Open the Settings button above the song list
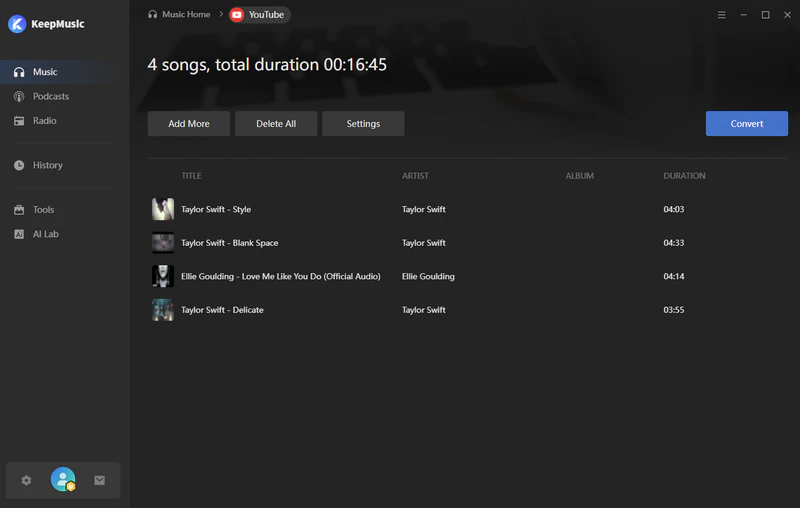Screen dimensions: 800x508 [x=363, y=124]
